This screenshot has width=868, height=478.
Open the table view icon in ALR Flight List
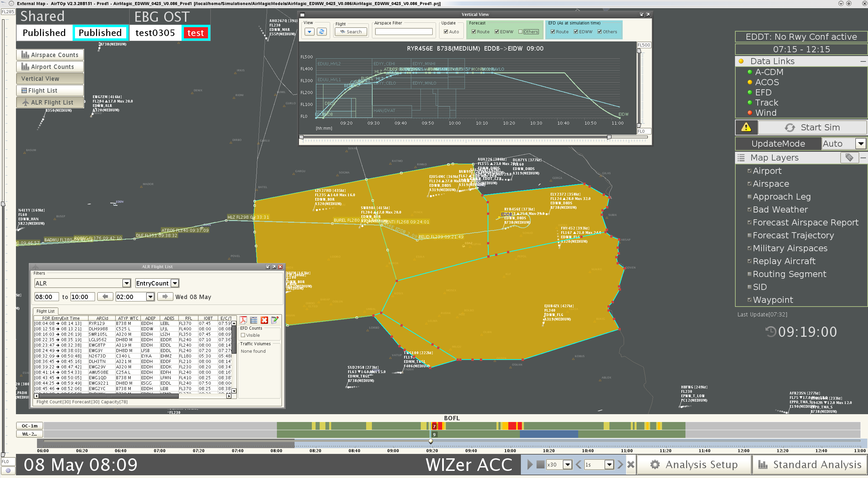pos(253,320)
